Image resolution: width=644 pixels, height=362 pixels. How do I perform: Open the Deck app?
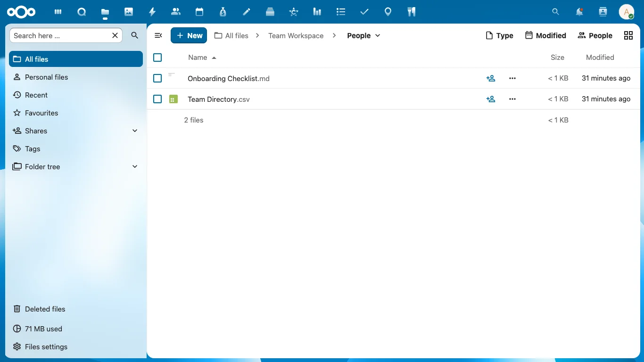270,12
